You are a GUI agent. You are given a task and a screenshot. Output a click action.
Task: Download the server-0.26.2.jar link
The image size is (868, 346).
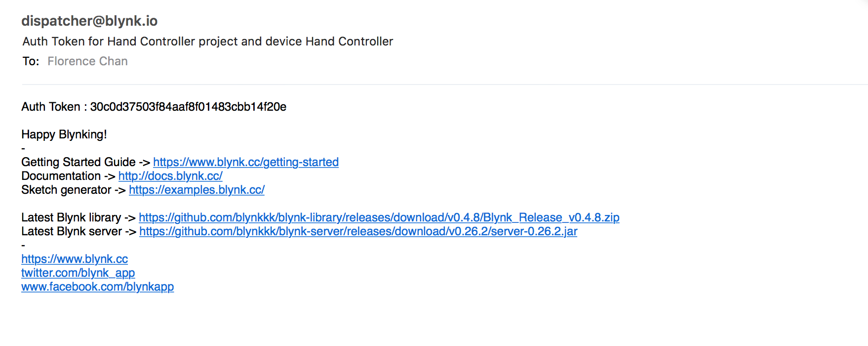(x=358, y=231)
